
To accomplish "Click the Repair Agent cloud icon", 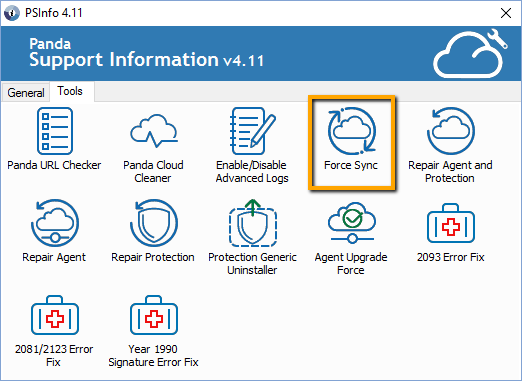I will 55,223.
